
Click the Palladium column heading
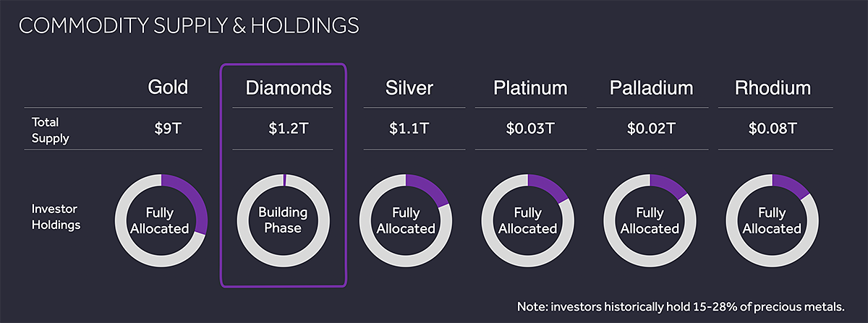pyautogui.click(x=651, y=88)
